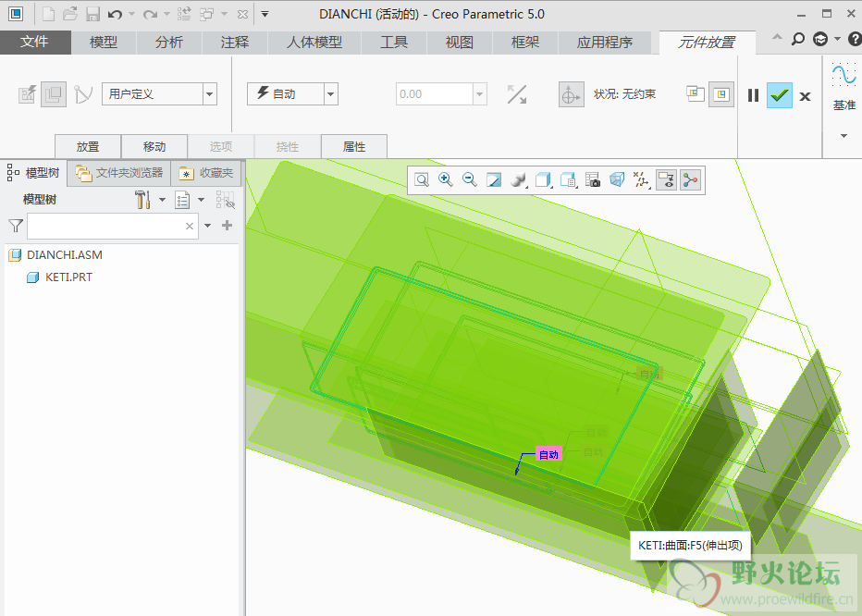Viewport: 862px width, 616px height.
Task: Click the 0.00 offset value field
Action: pyautogui.click(x=435, y=94)
